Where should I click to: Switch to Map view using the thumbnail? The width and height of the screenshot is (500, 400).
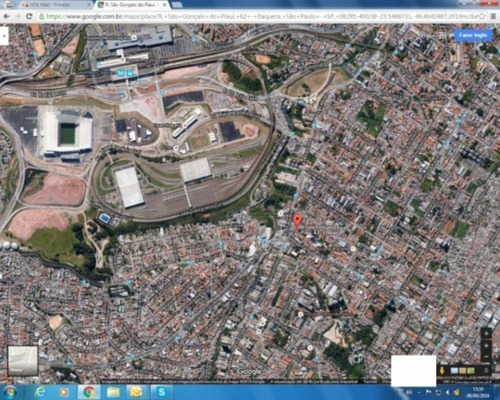[23, 361]
